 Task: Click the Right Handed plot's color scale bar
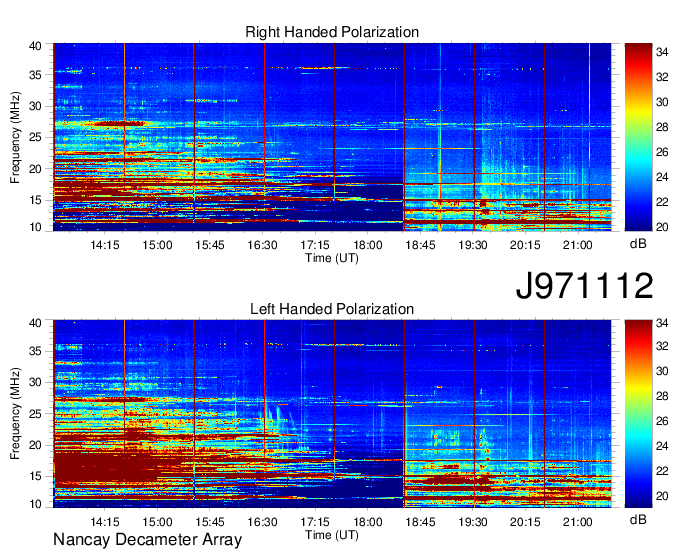pyautogui.click(x=638, y=137)
